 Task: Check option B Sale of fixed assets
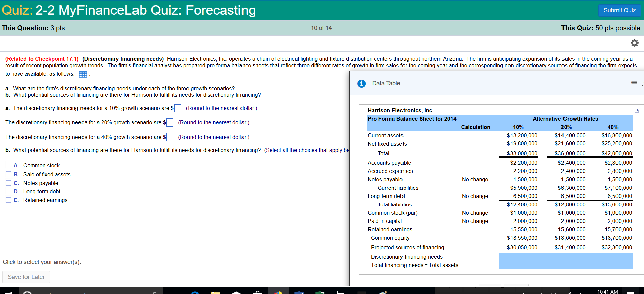pos(9,174)
